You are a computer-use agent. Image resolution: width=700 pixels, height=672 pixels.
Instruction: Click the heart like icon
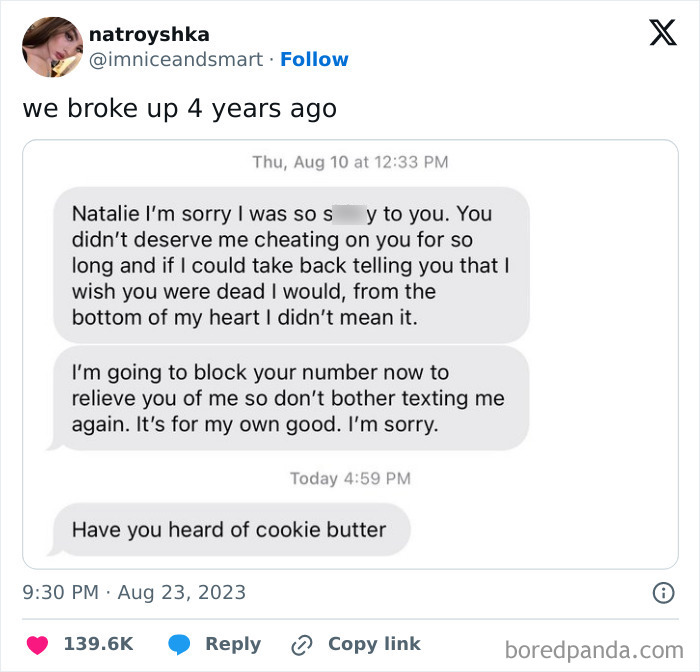pos(36,645)
